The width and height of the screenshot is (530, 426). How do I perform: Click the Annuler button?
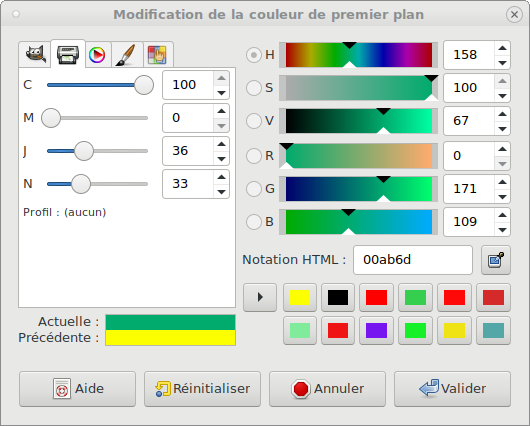pyautogui.click(x=327, y=389)
